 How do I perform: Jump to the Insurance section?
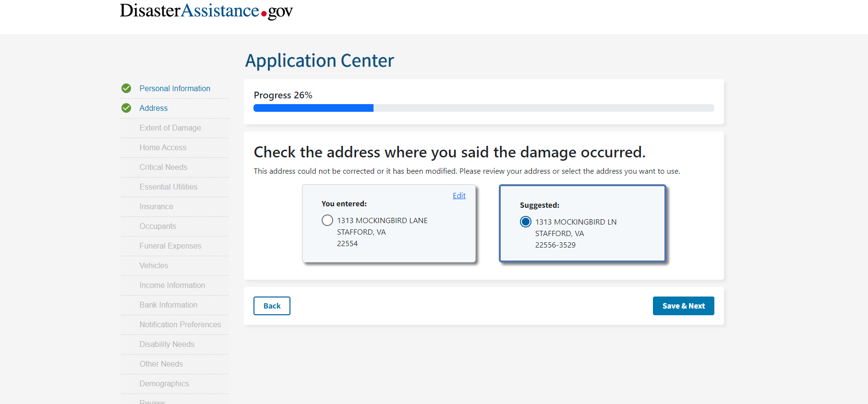click(156, 206)
